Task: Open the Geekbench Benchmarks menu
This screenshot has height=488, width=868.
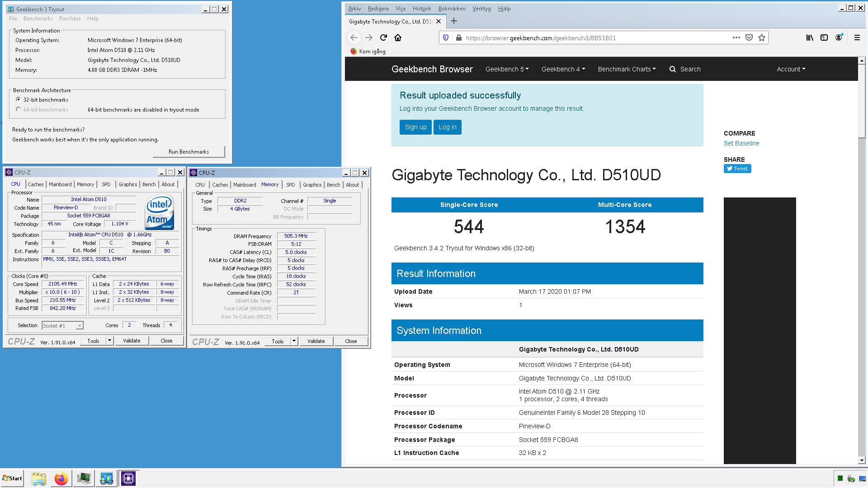Action: coord(38,19)
